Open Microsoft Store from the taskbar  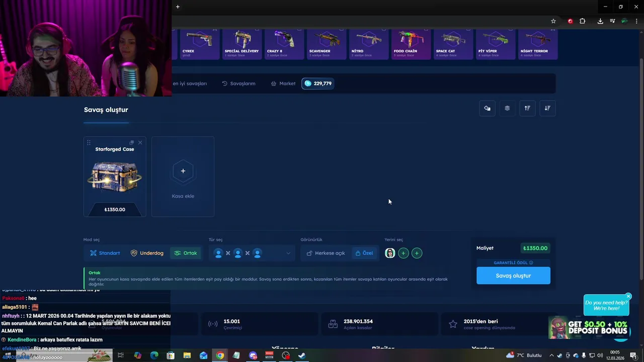pyautogui.click(x=171, y=355)
